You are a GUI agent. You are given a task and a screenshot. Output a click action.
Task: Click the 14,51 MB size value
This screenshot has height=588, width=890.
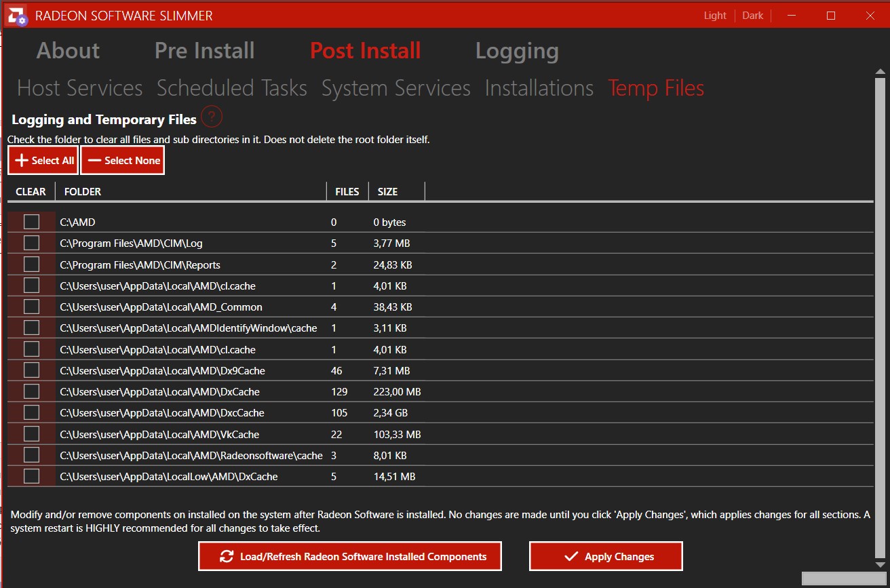click(395, 477)
